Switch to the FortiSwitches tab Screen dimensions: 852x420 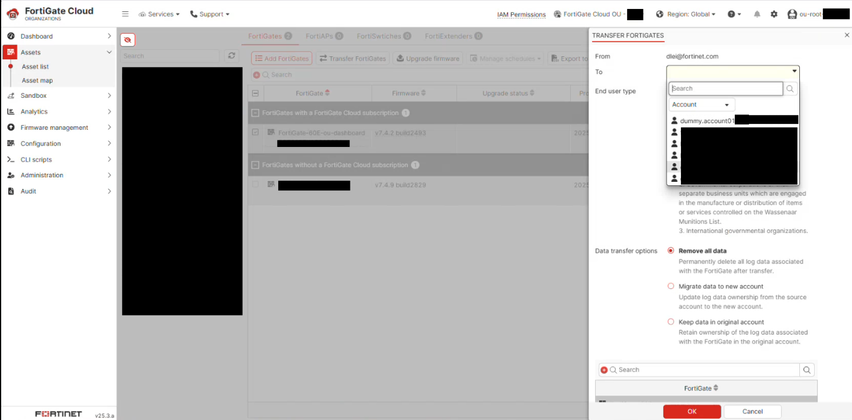click(x=384, y=36)
